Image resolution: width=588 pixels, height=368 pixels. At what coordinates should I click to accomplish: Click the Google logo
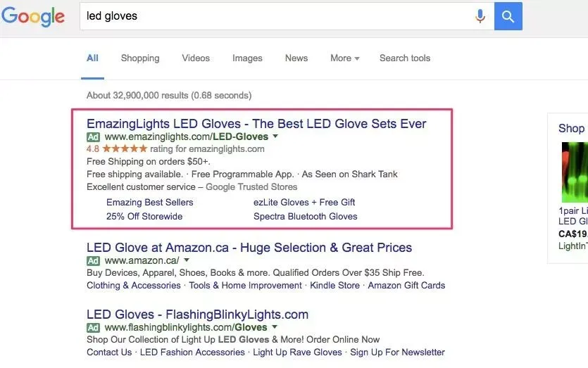point(33,17)
